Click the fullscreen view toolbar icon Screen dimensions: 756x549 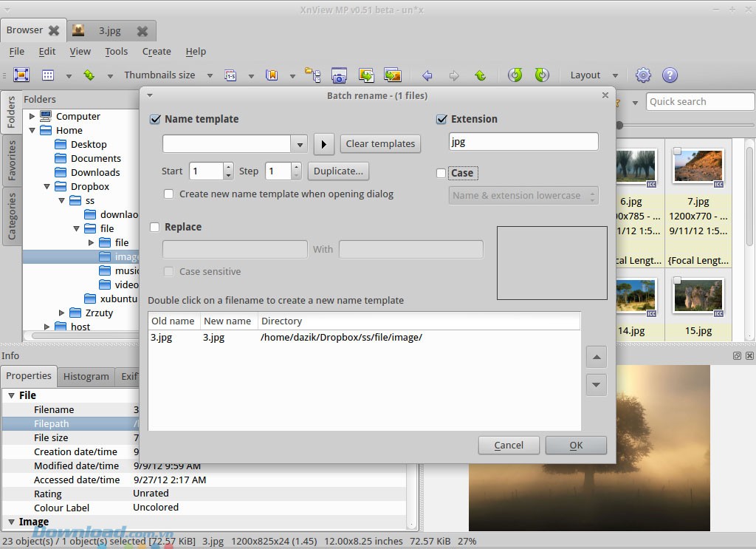click(x=21, y=75)
